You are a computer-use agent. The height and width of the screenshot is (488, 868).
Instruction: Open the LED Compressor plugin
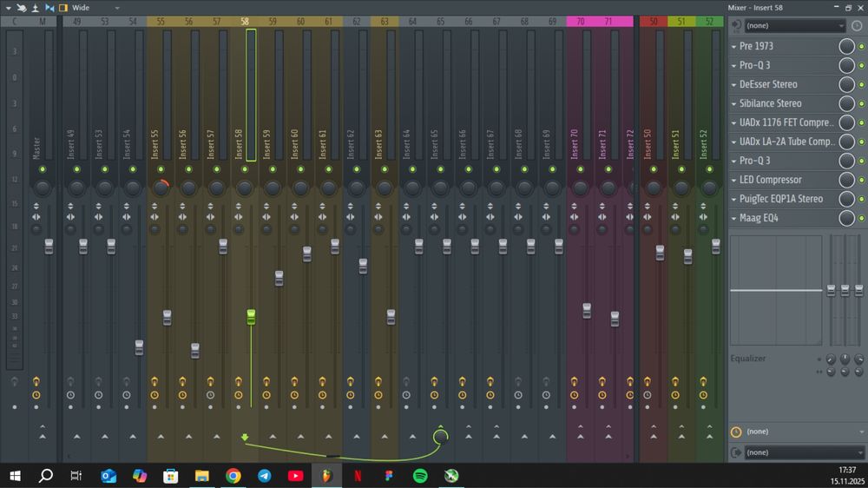(x=771, y=180)
